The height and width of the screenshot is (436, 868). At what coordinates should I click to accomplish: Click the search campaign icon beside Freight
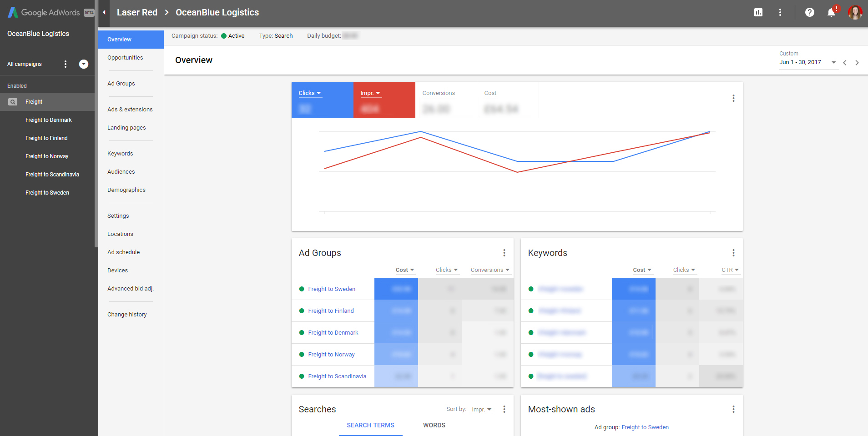13,102
